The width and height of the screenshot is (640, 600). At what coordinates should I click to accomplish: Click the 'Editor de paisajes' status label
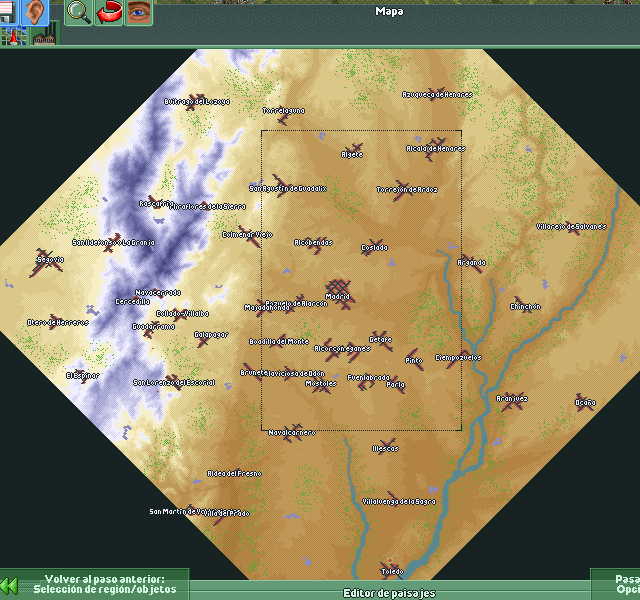coord(389,593)
